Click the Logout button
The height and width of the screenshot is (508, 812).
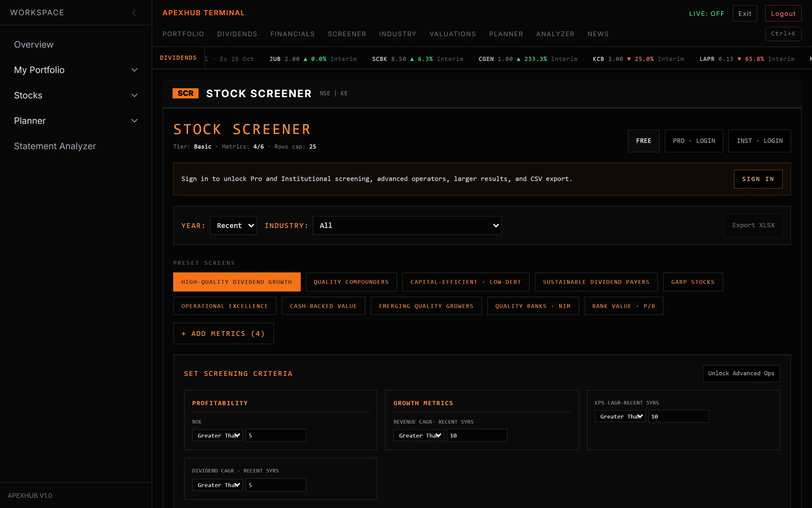coord(783,13)
